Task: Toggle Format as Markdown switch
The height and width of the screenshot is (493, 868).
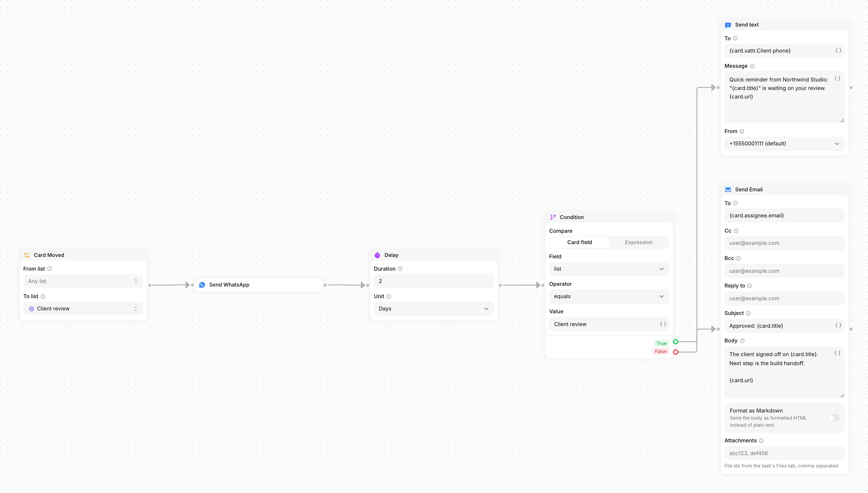Action: (833, 417)
